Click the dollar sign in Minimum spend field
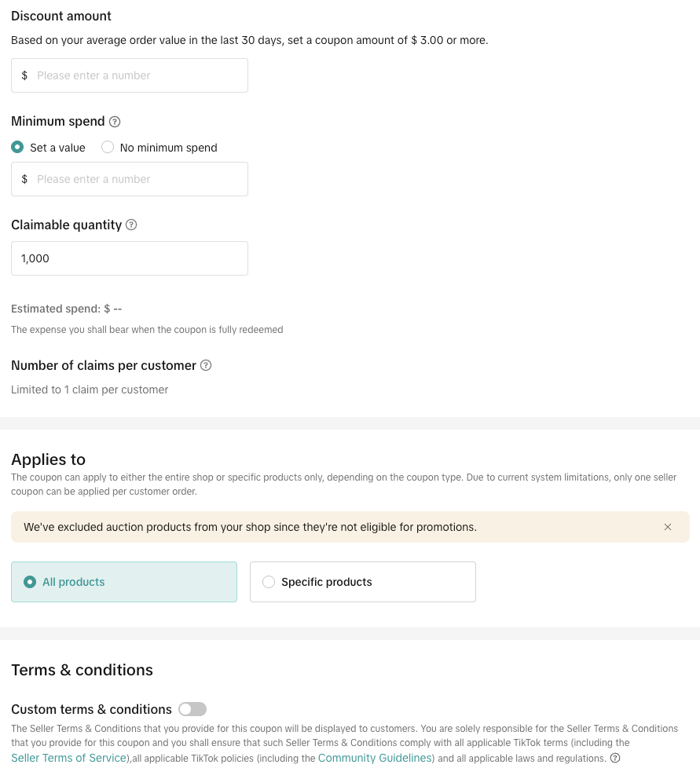The image size is (700, 779). tap(24, 179)
